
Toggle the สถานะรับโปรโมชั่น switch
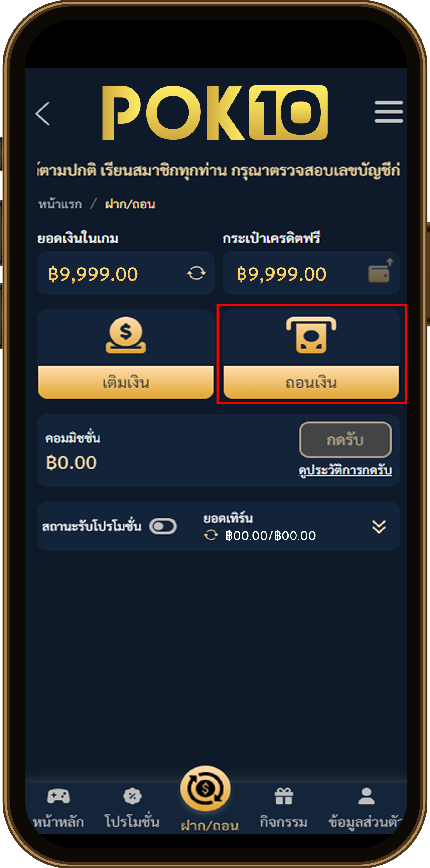(x=163, y=526)
